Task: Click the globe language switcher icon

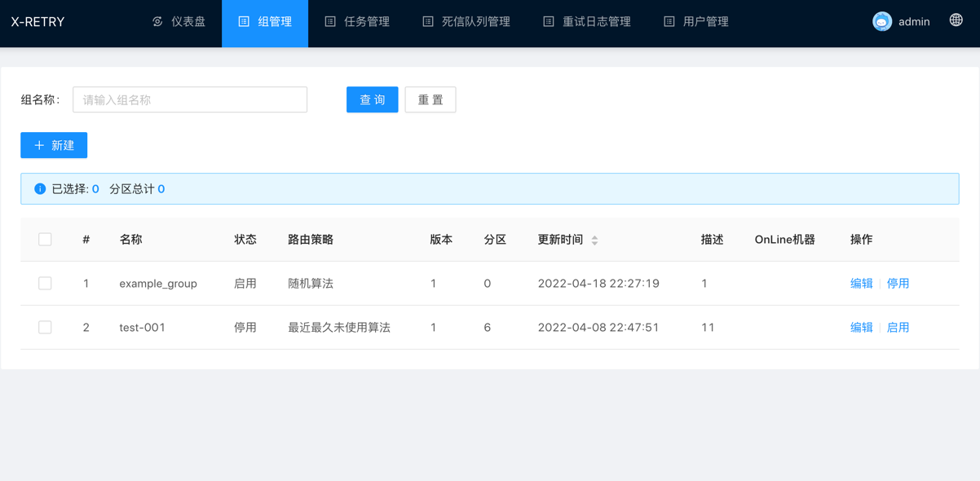Action: [x=956, y=20]
